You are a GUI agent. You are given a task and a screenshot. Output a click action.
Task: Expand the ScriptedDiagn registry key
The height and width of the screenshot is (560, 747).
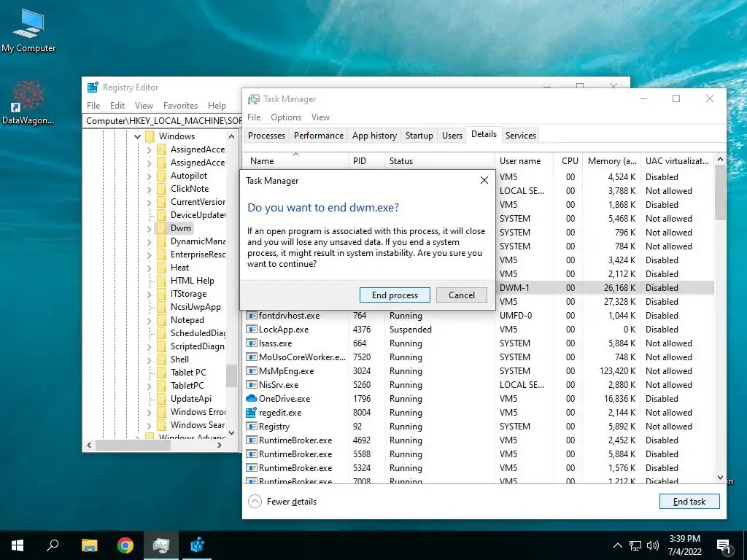tap(149, 346)
